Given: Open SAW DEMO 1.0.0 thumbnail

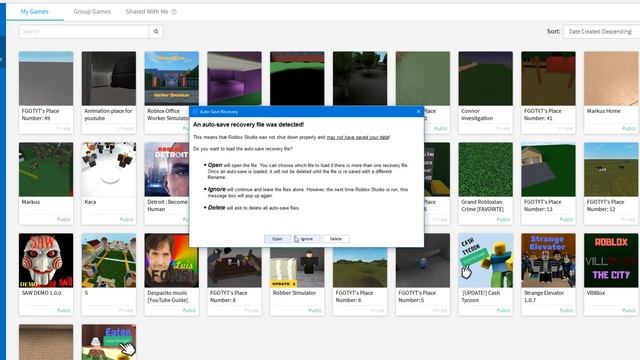Looking at the screenshot, I should click(x=46, y=260).
